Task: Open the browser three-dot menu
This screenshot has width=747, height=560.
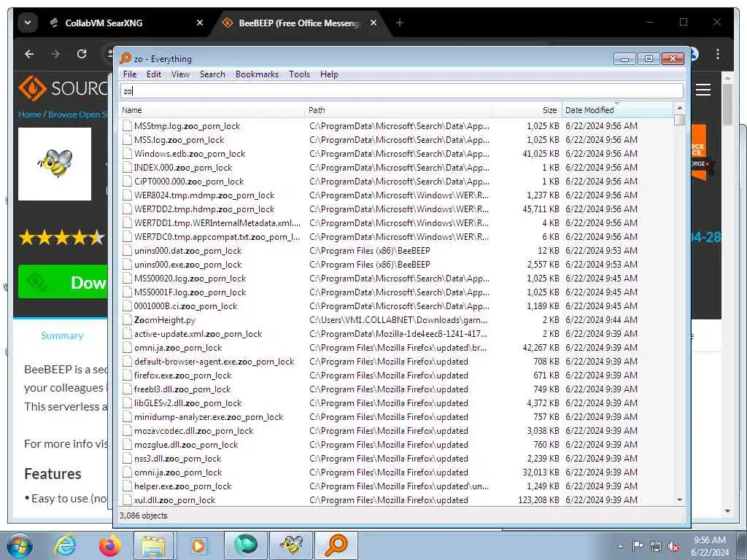Action: click(x=718, y=54)
